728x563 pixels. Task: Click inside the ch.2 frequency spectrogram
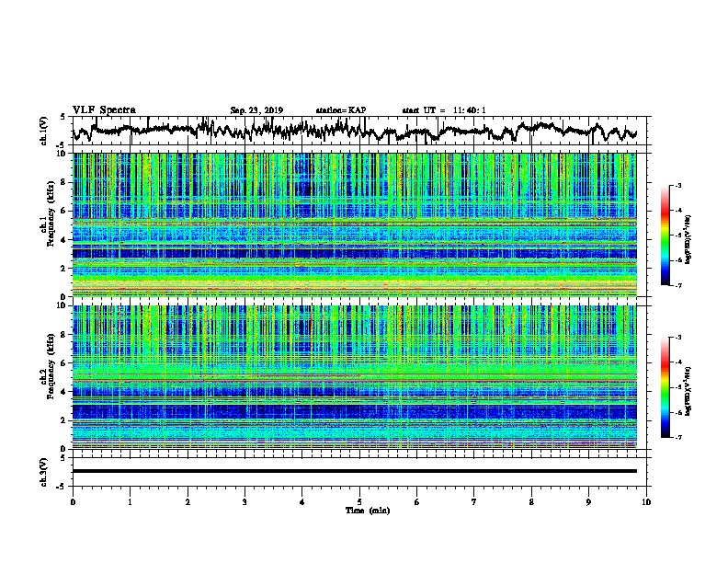pos(355,377)
